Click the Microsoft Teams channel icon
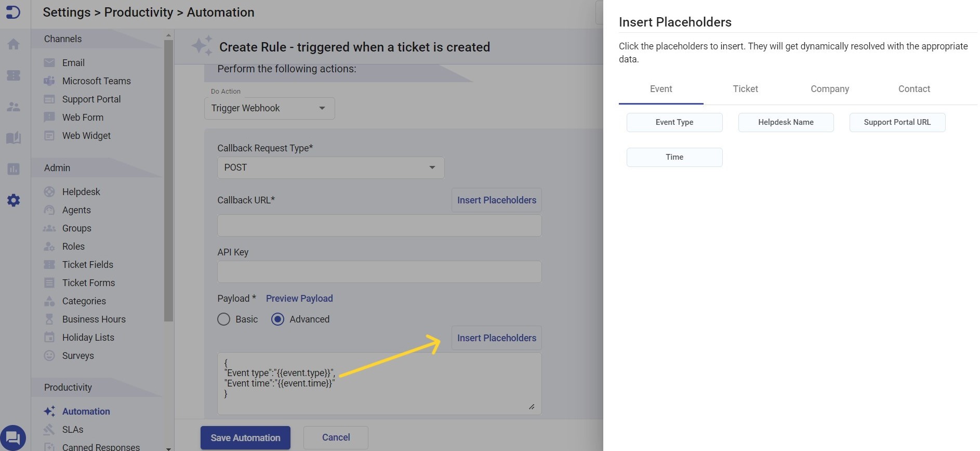 49,81
